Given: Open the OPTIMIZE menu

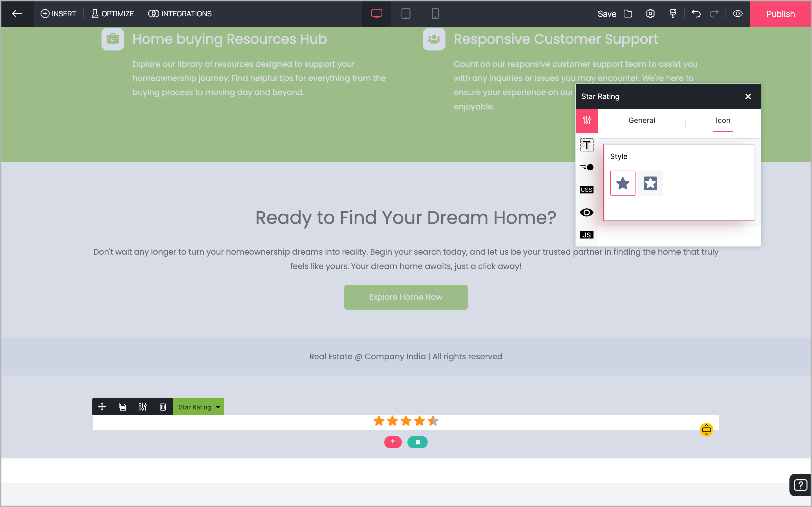Looking at the screenshot, I should point(113,14).
